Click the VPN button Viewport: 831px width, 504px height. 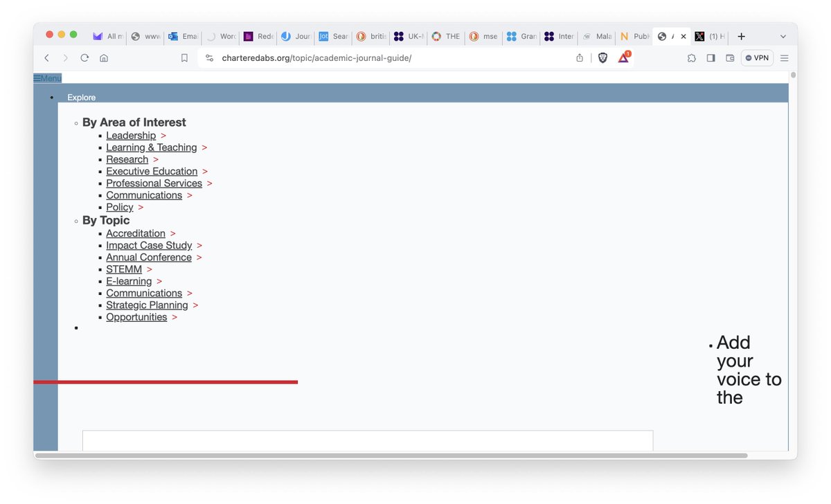[x=757, y=58]
